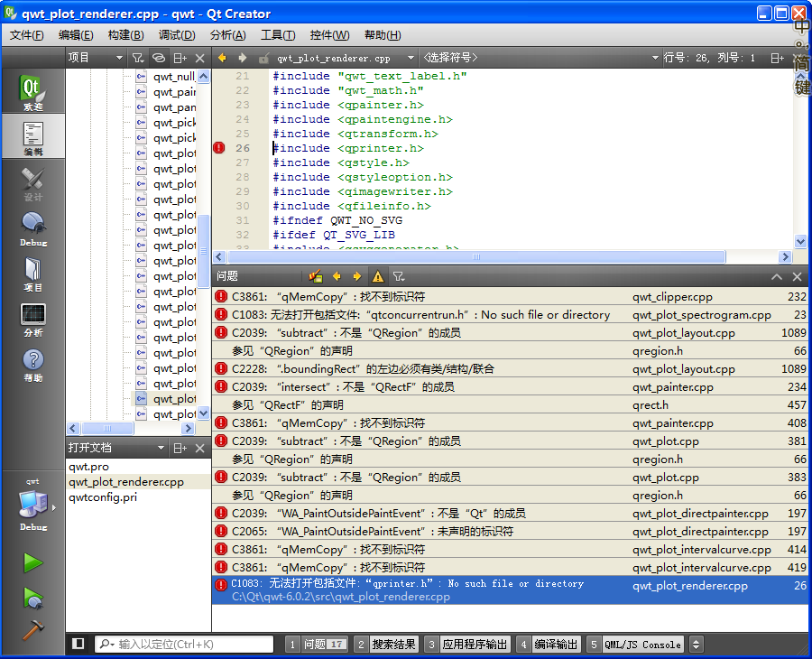Click the green Run button

[x=32, y=563]
